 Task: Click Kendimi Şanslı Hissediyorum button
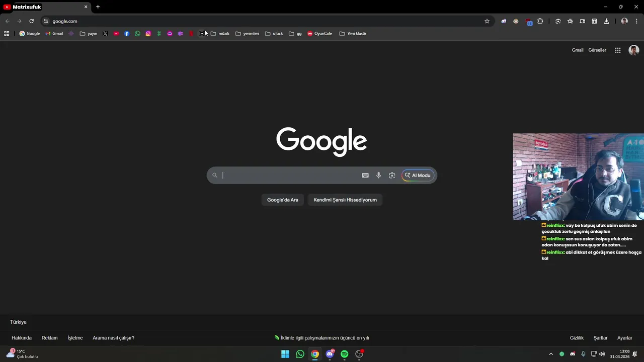point(345,200)
